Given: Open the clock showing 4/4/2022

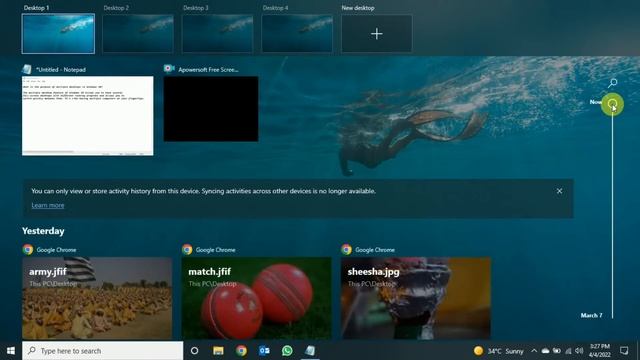Looking at the screenshot, I should tap(600, 351).
